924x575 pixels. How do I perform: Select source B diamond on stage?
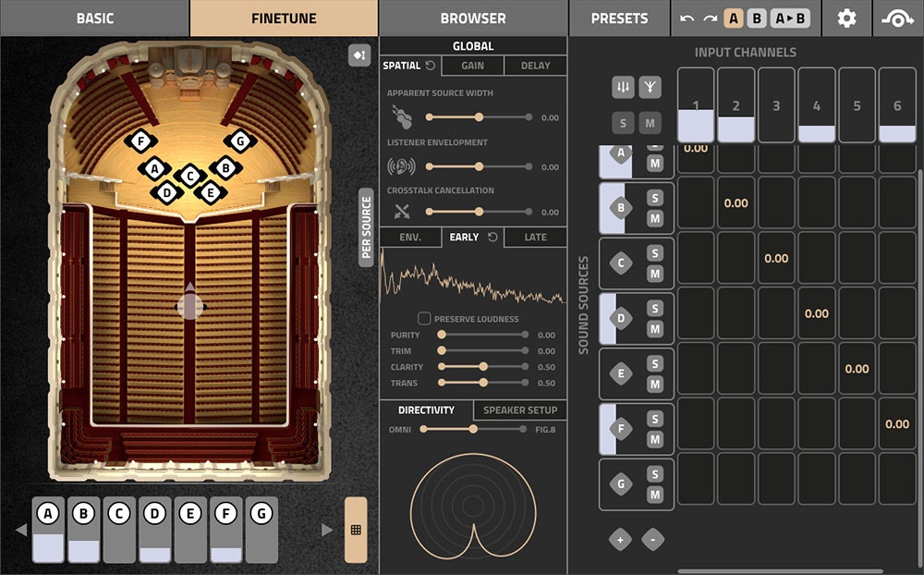pyautogui.click(x=225, y=168)
